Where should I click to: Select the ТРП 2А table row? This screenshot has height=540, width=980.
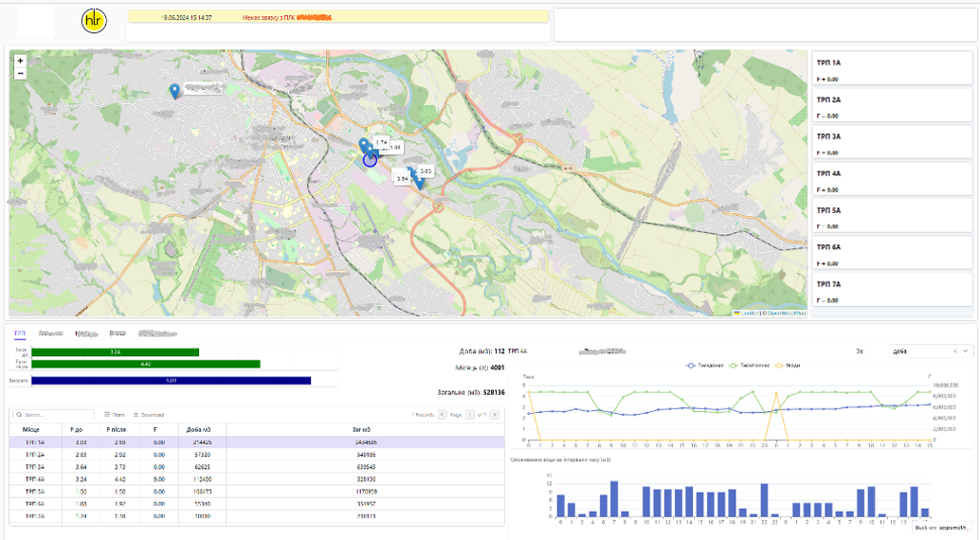(257, 455)
